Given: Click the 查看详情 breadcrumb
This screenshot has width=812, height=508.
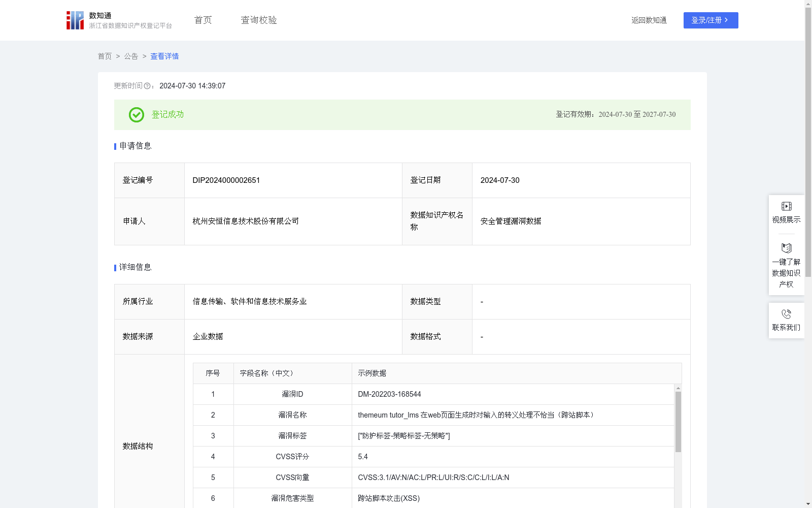Looking at the screenshot, I should (x=164, y=56).
